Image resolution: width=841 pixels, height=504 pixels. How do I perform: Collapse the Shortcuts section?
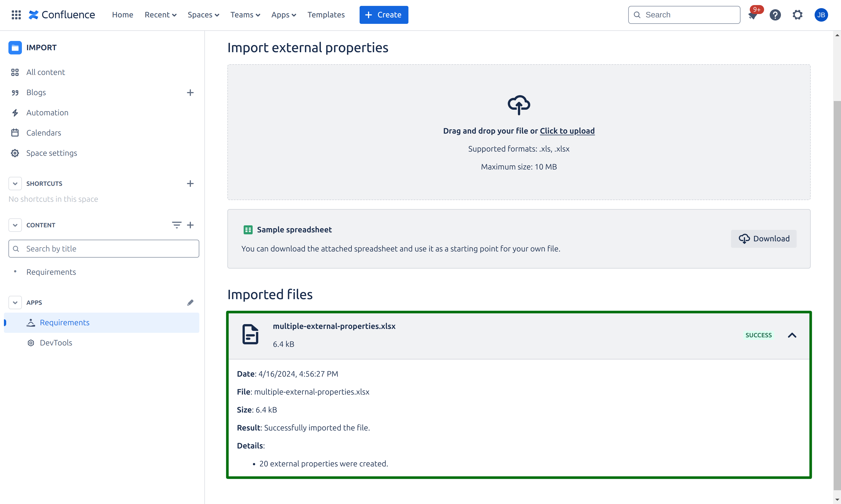(15, 184)
